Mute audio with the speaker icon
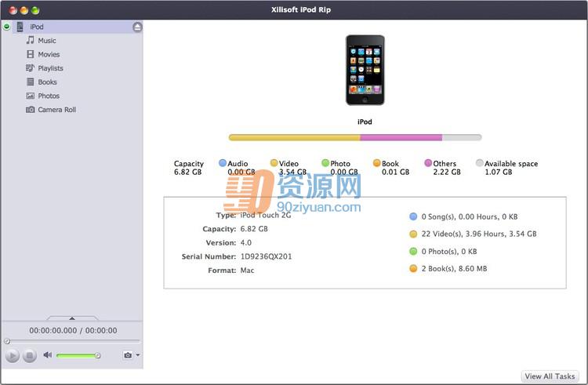Screen dimensions: 588x385 [x=47, y=354]
